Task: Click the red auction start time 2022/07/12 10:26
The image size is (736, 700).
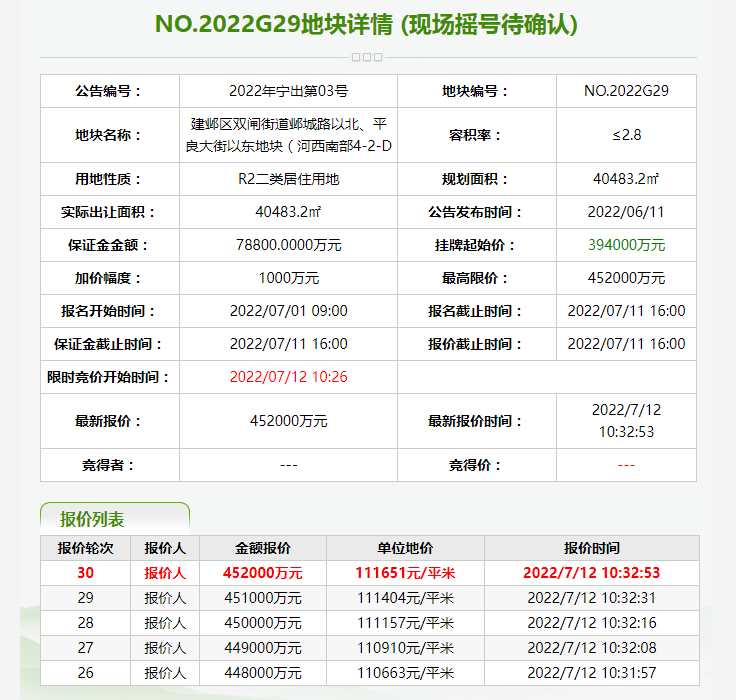Action: [289, 377]
